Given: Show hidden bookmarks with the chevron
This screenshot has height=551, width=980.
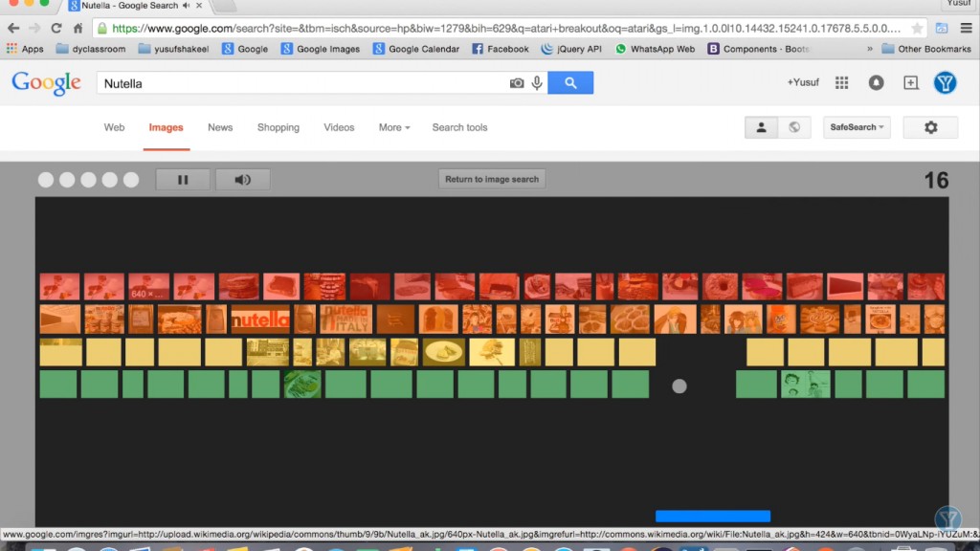Looking at the screenshot, I should pyautogui.click(x=869, y=49).
